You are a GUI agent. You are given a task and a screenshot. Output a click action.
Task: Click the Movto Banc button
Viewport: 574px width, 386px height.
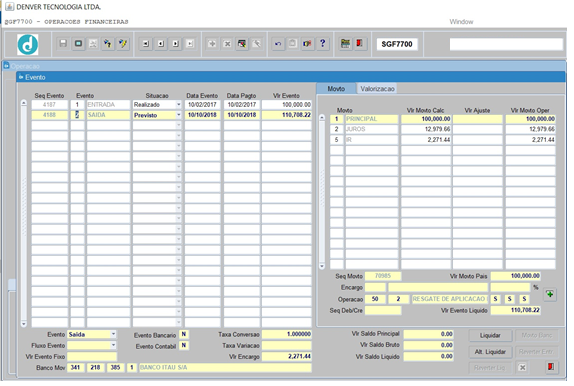coord(536,335)
